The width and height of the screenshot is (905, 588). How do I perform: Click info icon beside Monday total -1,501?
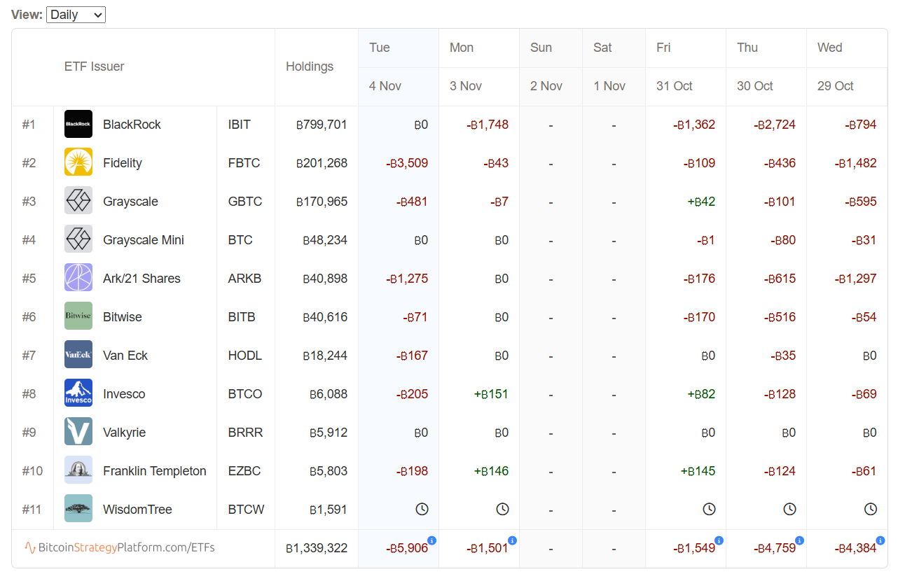point(513,540)
